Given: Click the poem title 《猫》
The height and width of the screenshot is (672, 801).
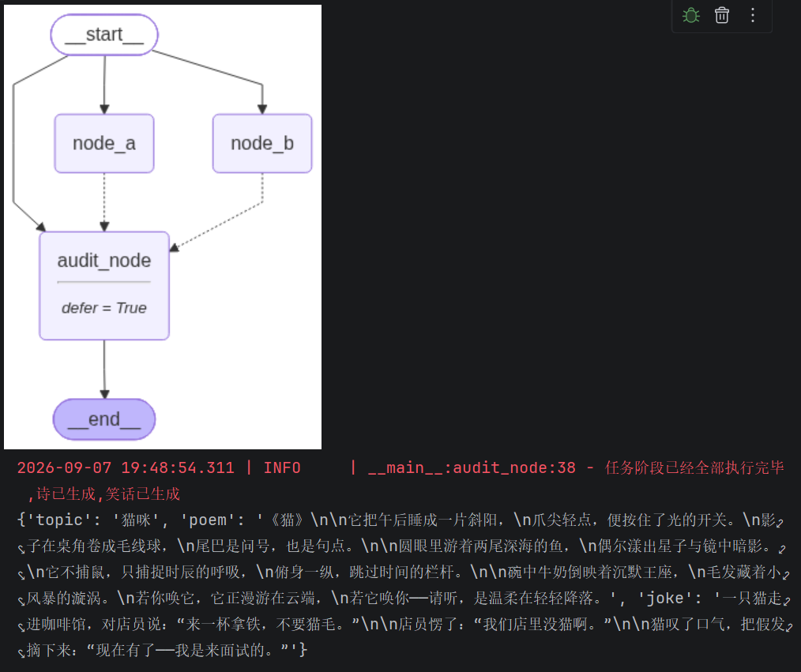Looking at the screenshot, I should click(x=287, y=520).
